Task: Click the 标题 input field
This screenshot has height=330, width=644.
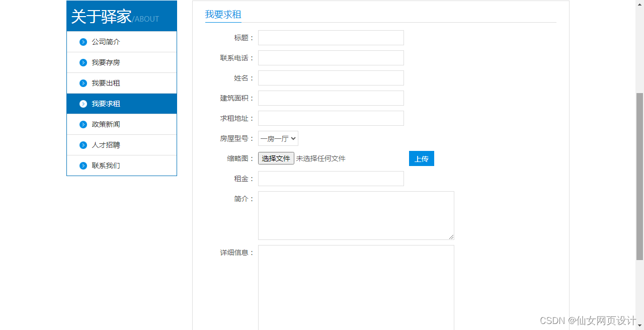Action: pos(331,37)
